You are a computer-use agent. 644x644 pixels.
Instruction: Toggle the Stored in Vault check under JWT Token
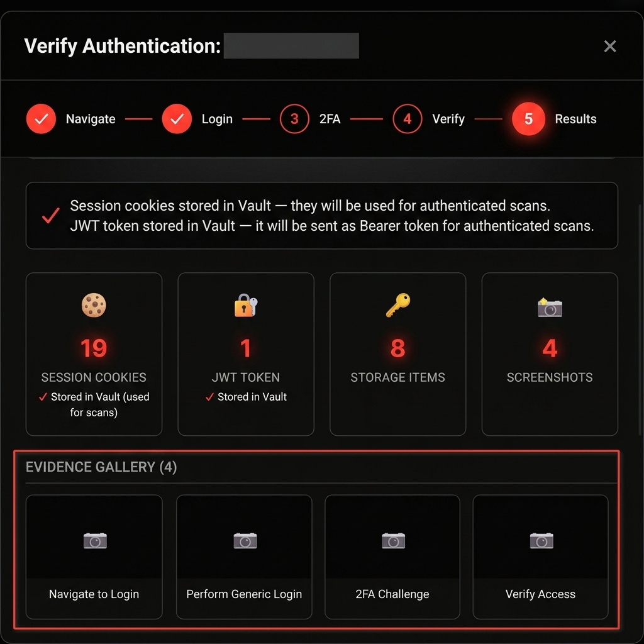click(x=210, y=397)
